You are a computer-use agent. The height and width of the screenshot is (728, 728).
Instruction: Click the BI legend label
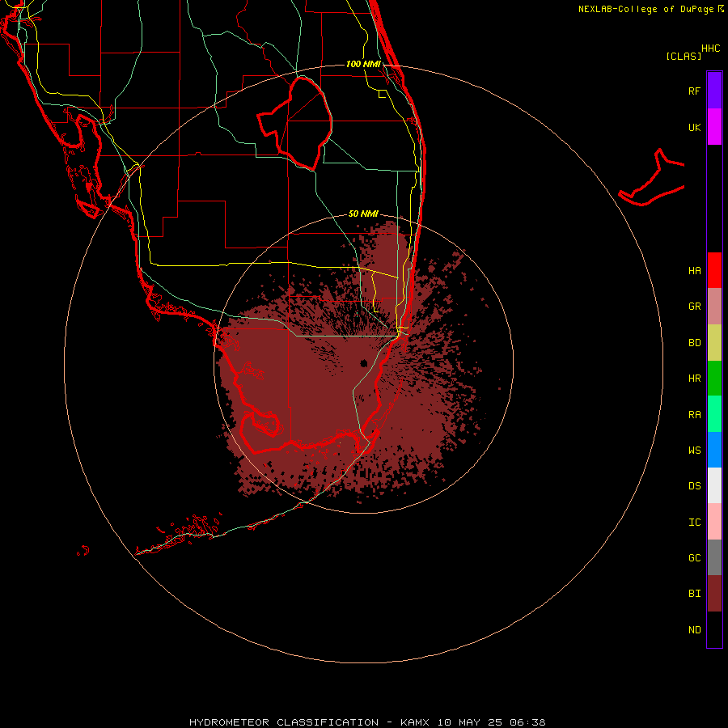pos(694,594)
